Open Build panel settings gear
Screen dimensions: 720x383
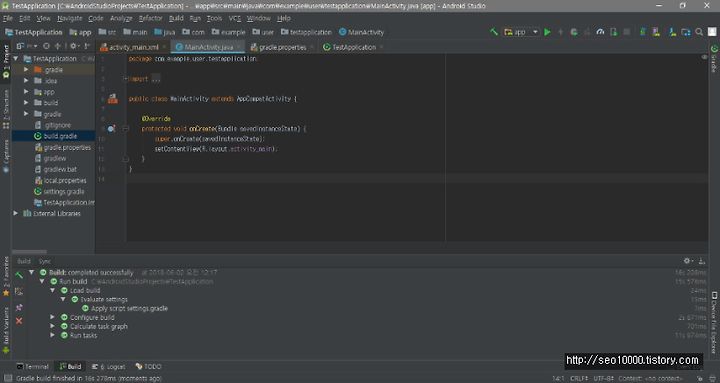pos(687,260)
